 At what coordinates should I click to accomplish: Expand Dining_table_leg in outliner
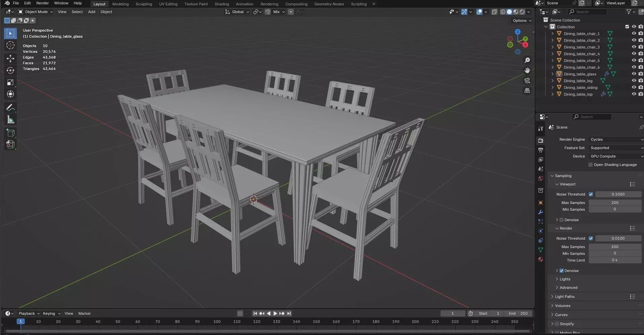tap(552, 81)
